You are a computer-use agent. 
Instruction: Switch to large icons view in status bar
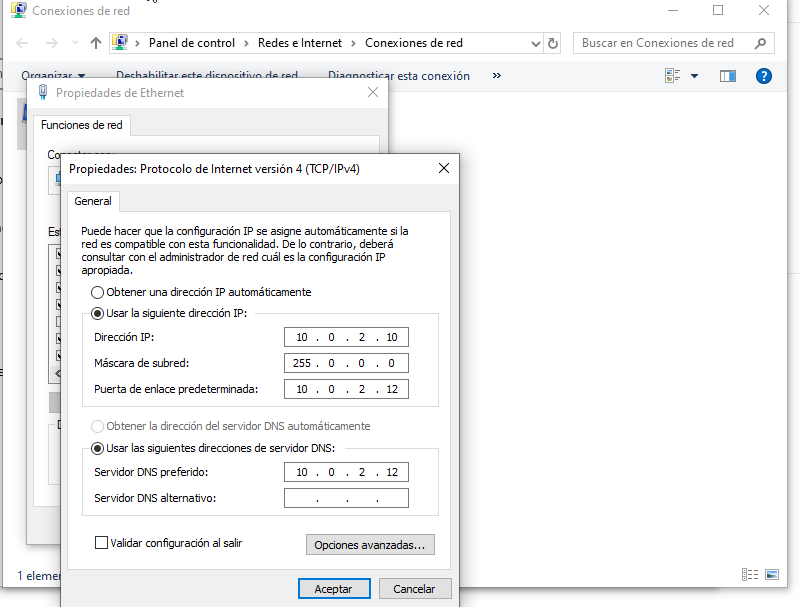click(x=771, y=574)
